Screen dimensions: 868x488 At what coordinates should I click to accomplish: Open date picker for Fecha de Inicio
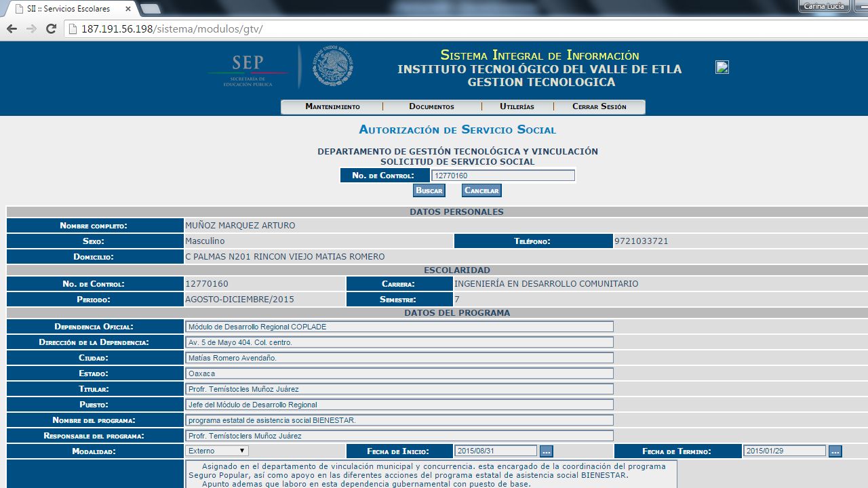click(547, 451)
